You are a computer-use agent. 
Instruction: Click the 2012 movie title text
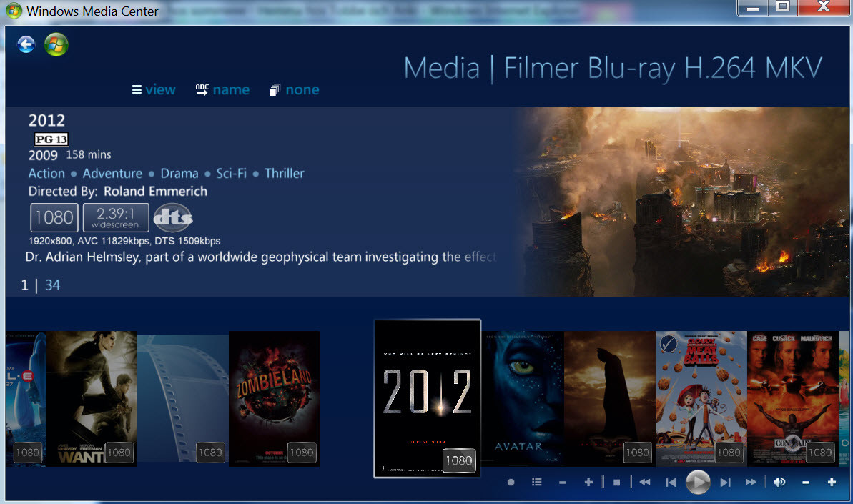coord(46,120)
